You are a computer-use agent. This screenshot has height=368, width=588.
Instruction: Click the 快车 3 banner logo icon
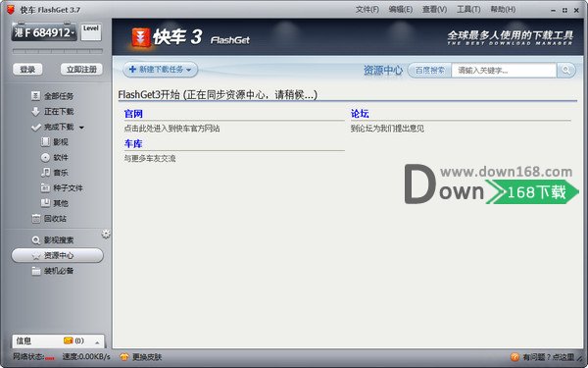click(x=141, y=37)
